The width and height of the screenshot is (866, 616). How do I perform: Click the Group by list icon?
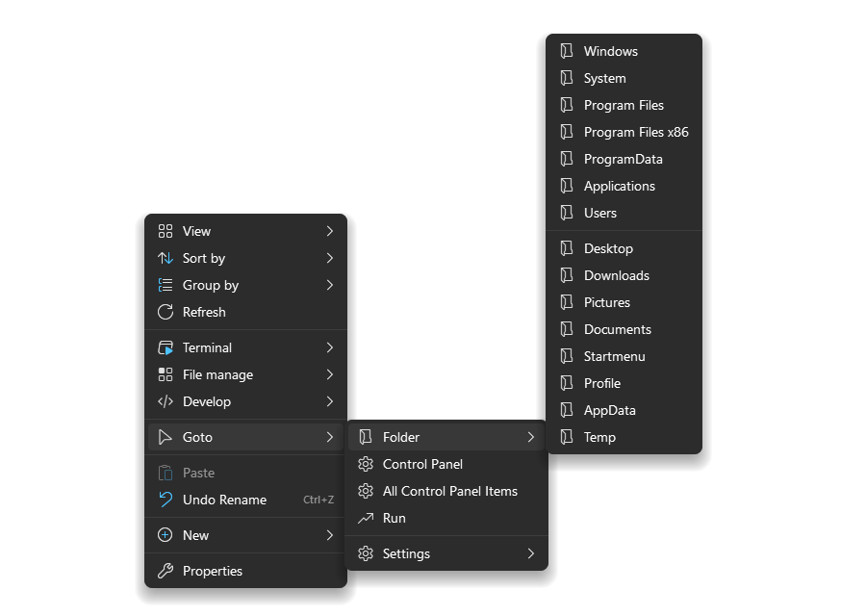tap(166, 285)
